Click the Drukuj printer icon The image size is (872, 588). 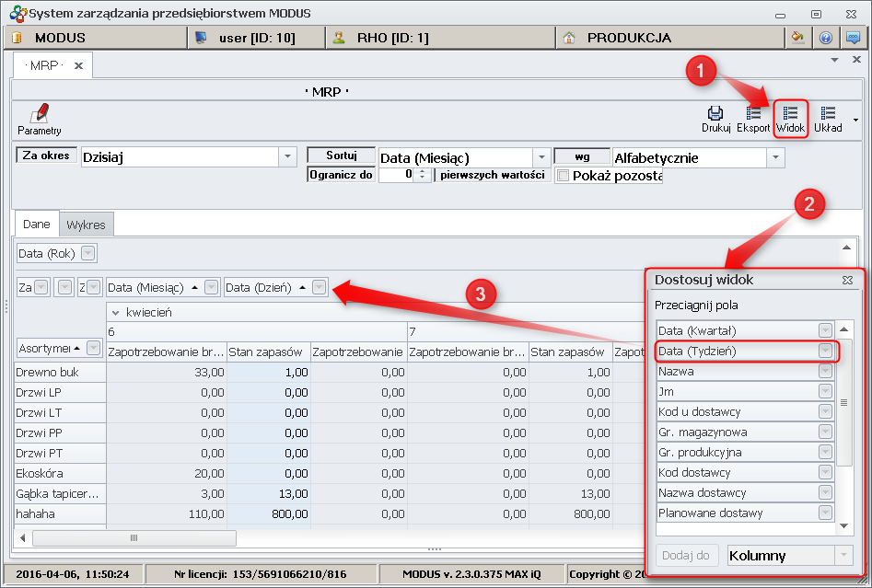(x=715, y=113)
